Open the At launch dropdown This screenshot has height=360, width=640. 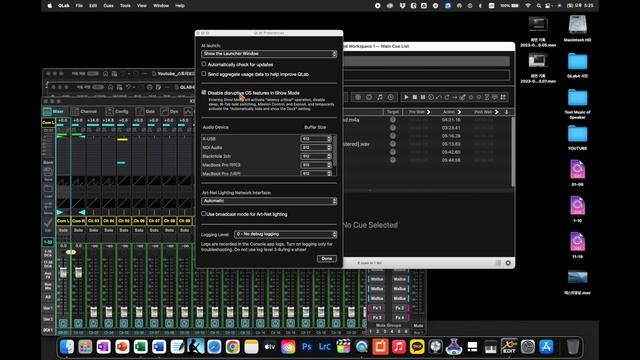point(269,53)
